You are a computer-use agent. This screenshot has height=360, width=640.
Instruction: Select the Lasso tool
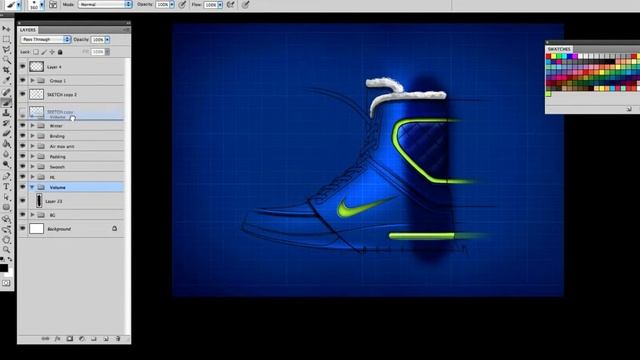pyautogui.click(x=6, y=49)
